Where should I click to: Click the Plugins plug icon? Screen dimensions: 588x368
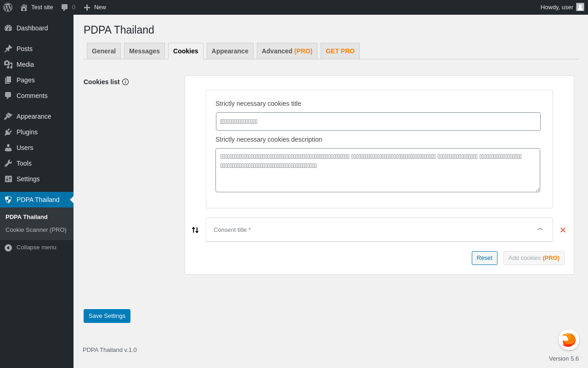8,132
